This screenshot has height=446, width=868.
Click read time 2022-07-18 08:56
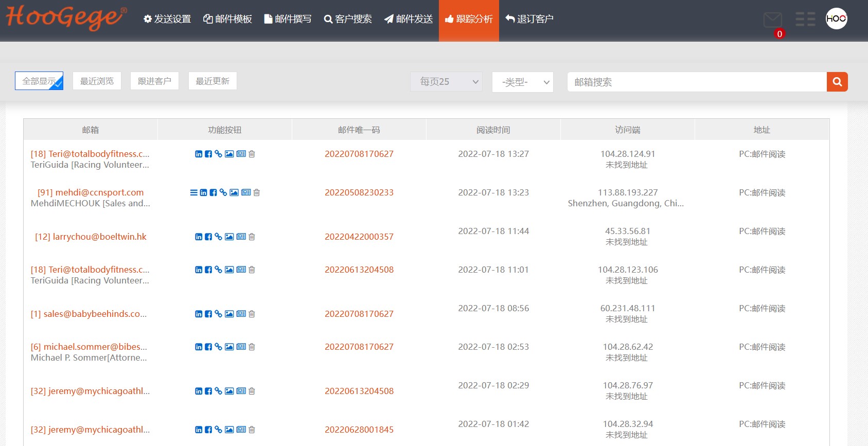click(x=493, y=308)
